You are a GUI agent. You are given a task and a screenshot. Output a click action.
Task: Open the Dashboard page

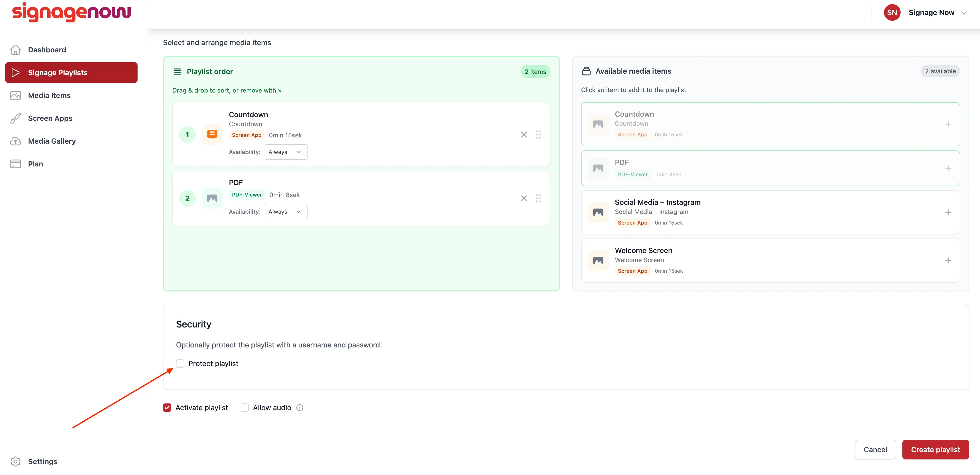tap(47, 50)
